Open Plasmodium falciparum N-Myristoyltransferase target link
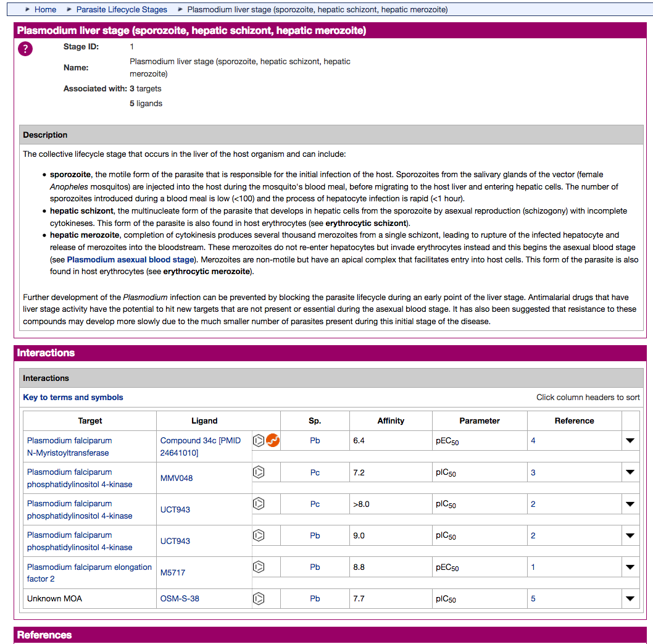Screen dimensions: 653x644 [x=70, y=446]
